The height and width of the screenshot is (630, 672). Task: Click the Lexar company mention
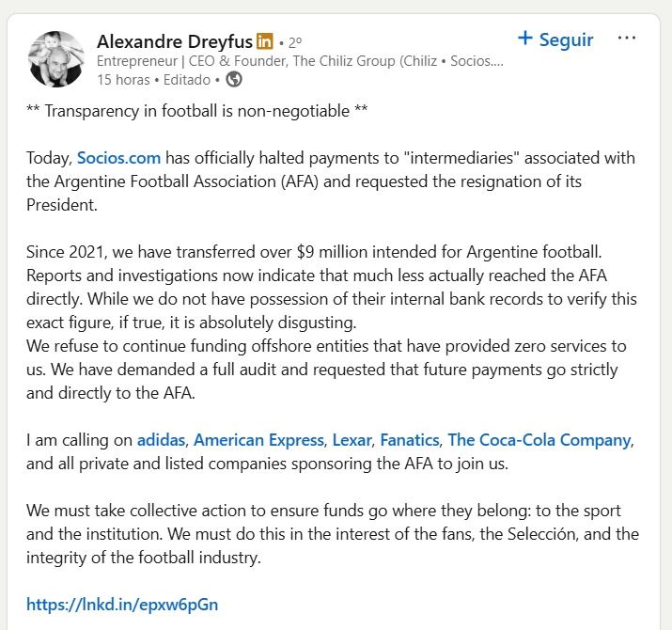click(353, 440)
